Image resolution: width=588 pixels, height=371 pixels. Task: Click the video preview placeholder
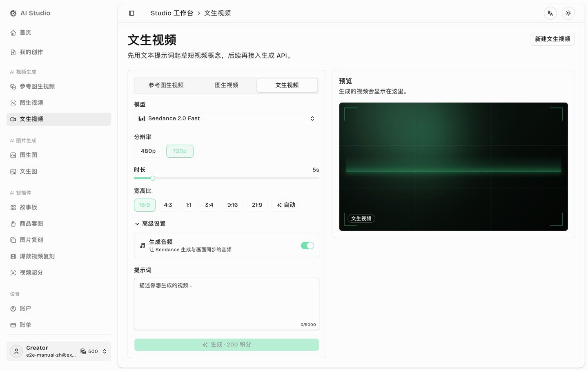454,167
